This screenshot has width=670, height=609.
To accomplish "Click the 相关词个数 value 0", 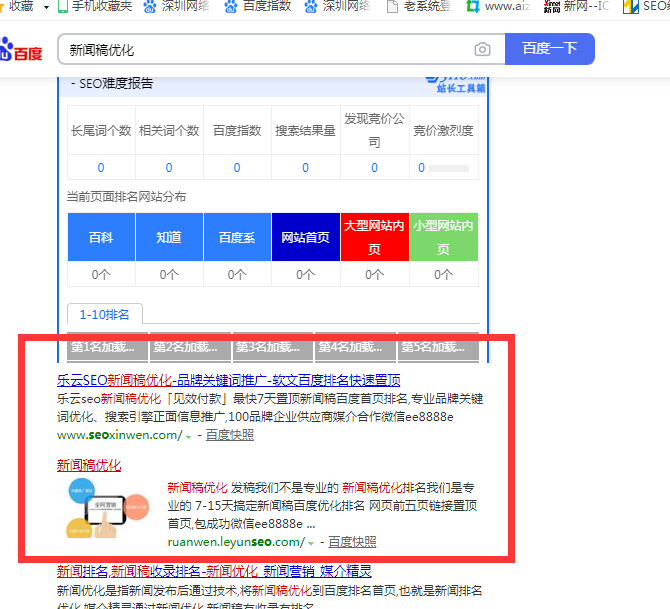I will pos(169,168).
